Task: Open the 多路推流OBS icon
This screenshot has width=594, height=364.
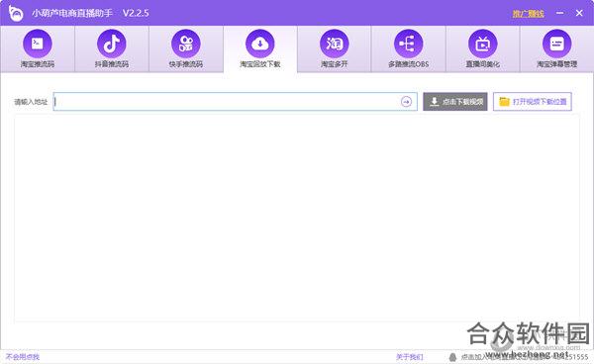Action: point(408,44)
